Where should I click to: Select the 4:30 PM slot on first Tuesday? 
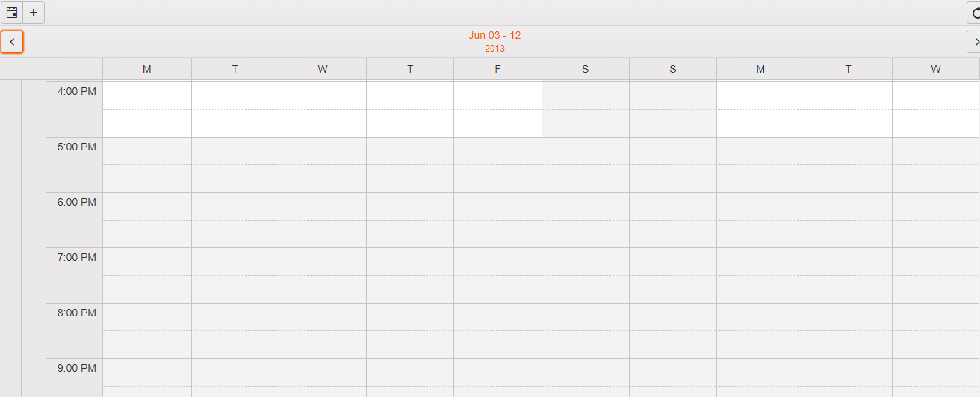tap(235, 123)
